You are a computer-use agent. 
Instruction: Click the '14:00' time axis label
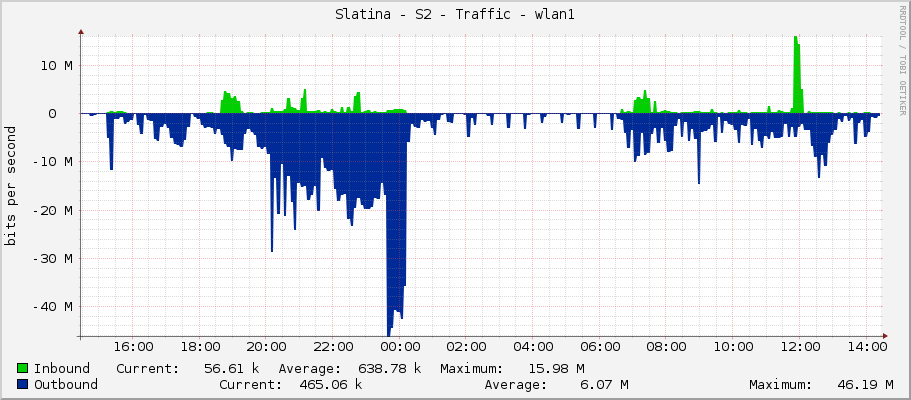tap(867, 347)
